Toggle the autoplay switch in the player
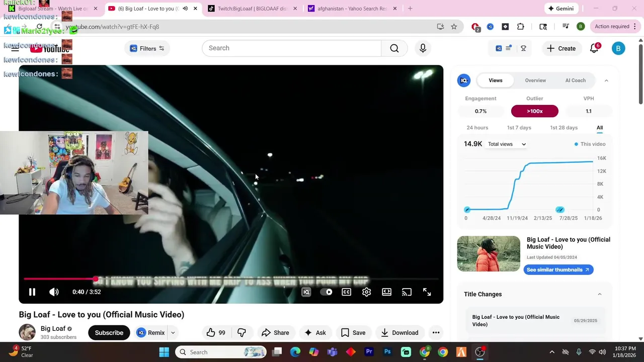 (326, 292)
